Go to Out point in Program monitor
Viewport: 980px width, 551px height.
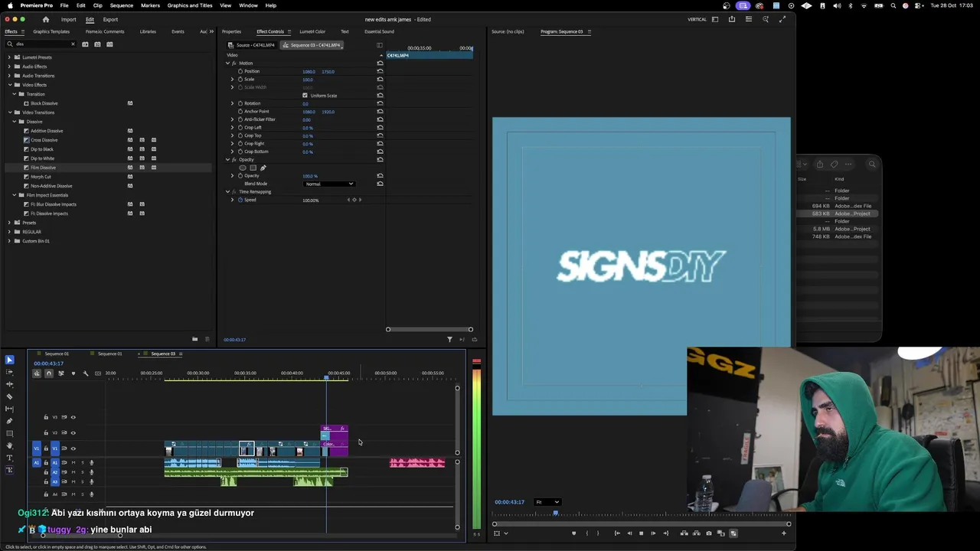665,533
